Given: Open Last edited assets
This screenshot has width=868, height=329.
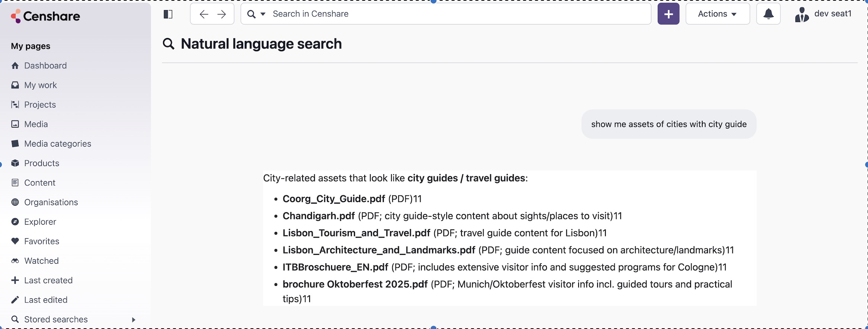Looking at the screenshot, I should point(45,300).
